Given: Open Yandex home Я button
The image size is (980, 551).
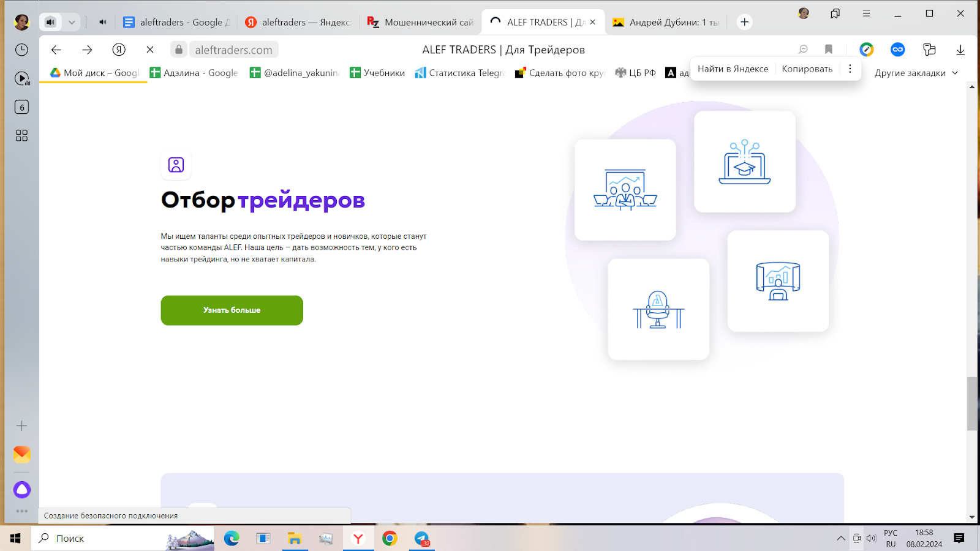Looking at the screenshot, I should 119,50.
